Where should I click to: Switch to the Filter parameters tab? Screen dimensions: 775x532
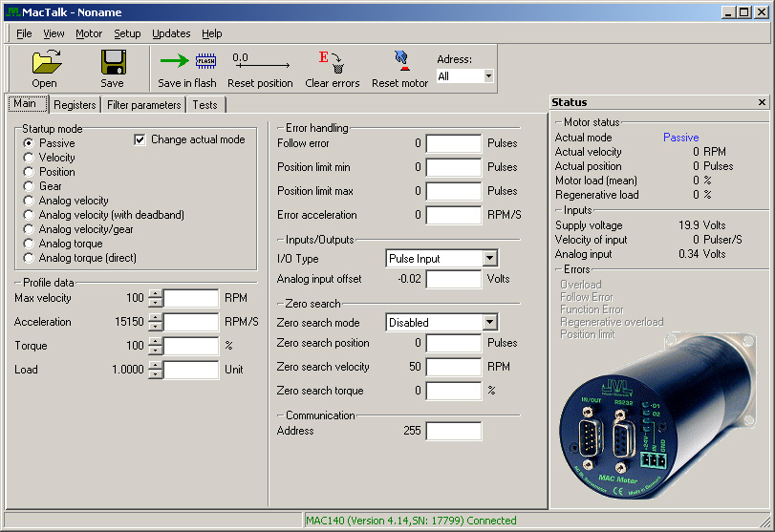144,105
